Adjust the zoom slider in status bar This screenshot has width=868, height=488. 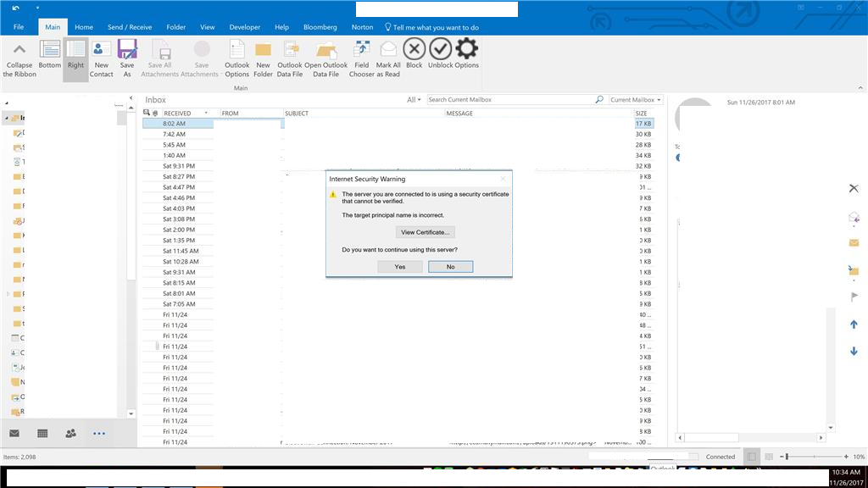point(787,457)
